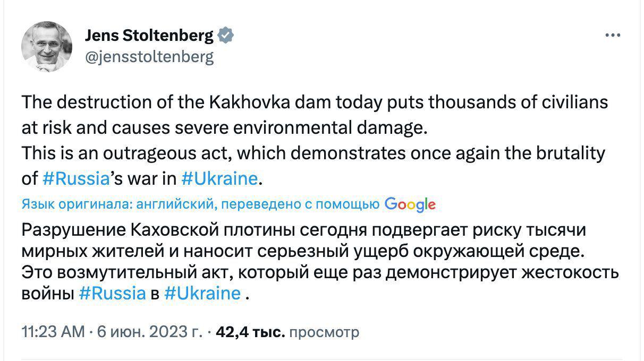The image size is (644, 361).
Task: Click the 11:23 AM timestamp
Action: (53, 332)
